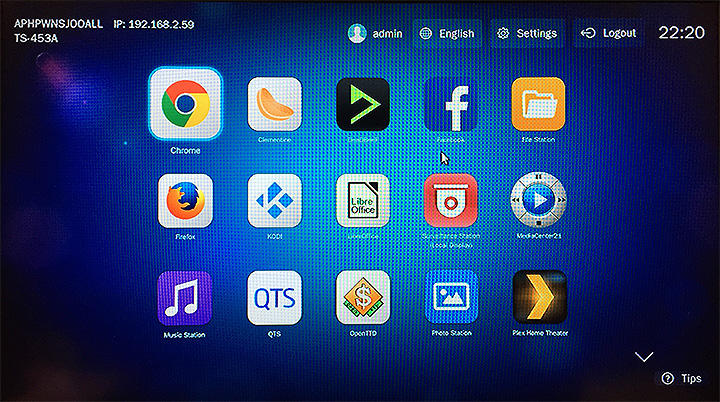Image resolution: width=720 pixels, height=402 pixels.
Task: Open the admin user account menu
Action: pyautogui.click(x=375, y=33)
